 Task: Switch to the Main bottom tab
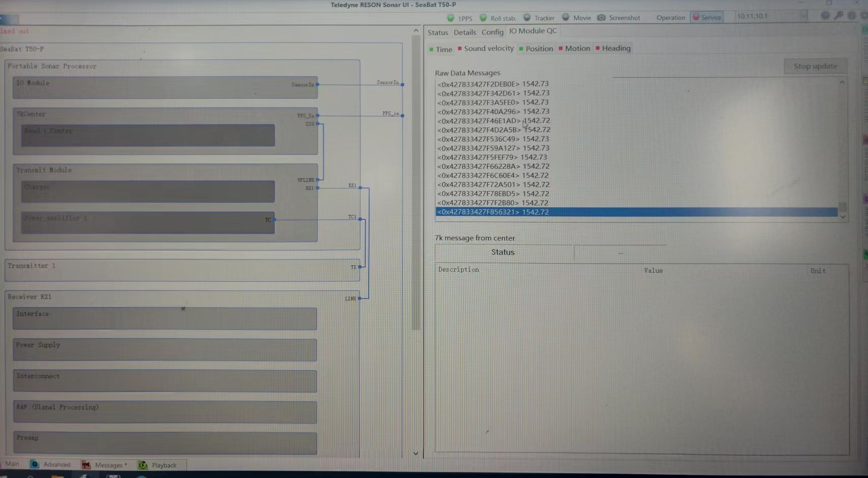[x=12, y=464]
